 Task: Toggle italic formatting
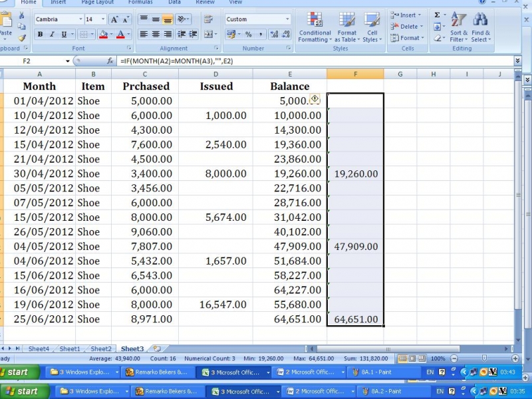pyautogui.click(x=51, y=35)
